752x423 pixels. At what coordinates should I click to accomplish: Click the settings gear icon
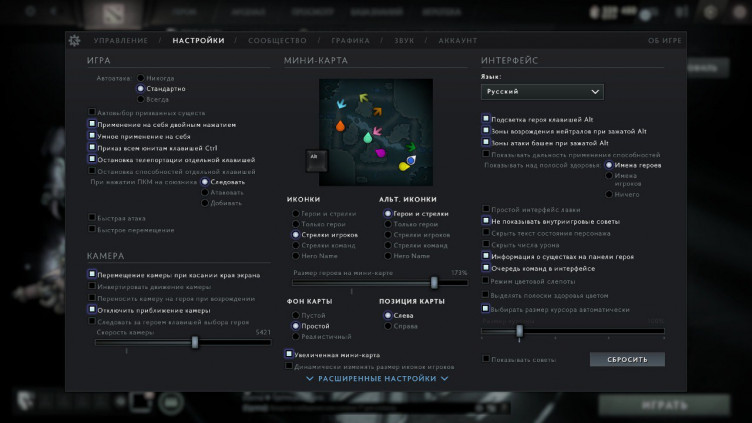coord(74,40)
